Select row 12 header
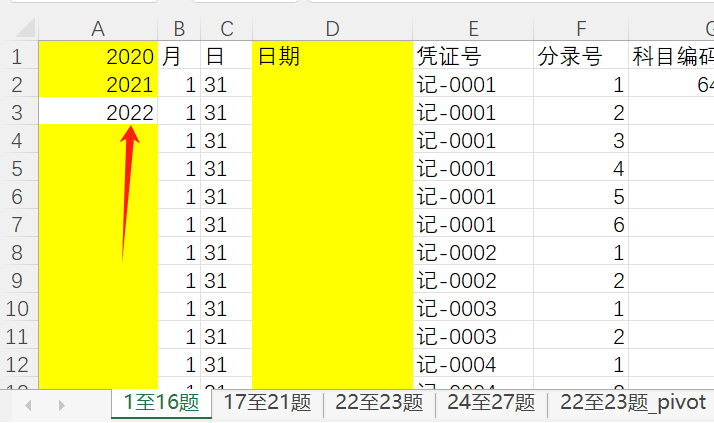714x423 pixels. click(19, 363)
